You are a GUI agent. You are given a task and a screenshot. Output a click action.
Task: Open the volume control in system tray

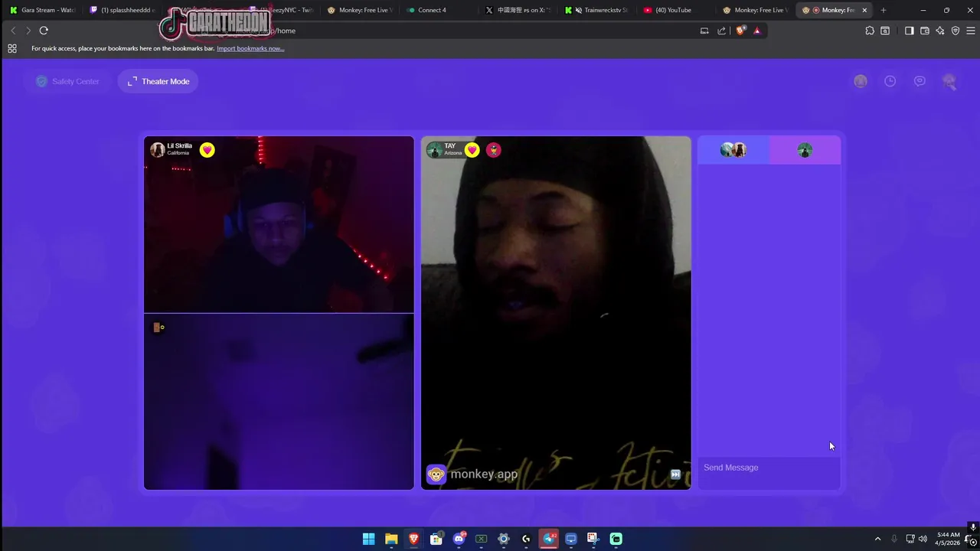(923, 539)
